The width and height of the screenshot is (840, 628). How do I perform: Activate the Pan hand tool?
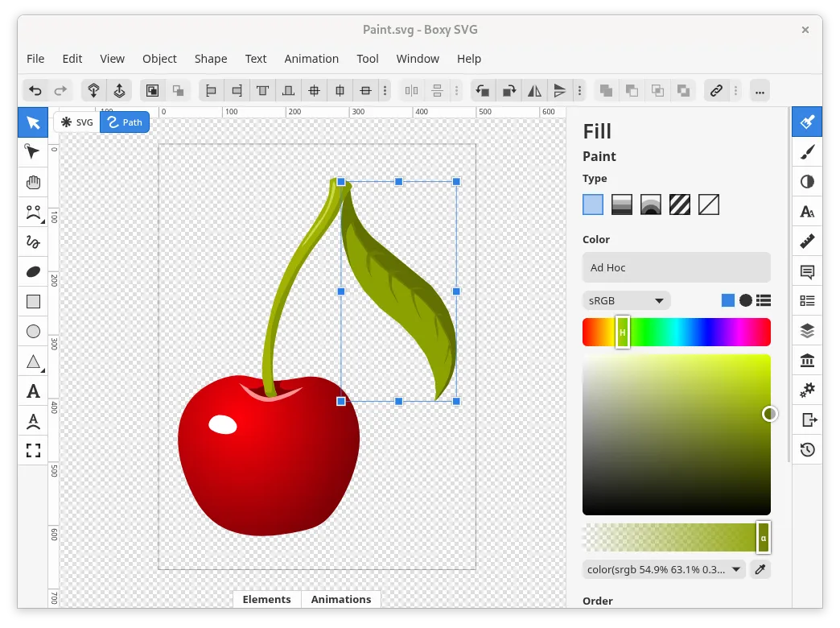click(x=33, y=183)
